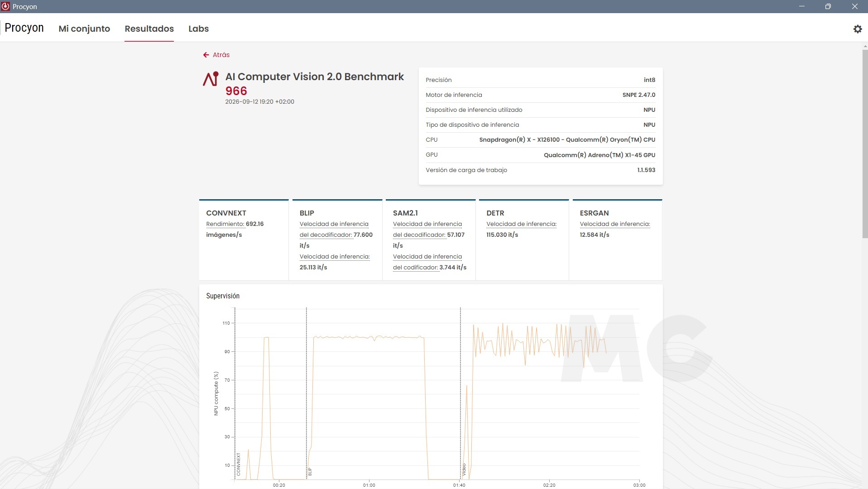The width and height of the screenshot is (868, 489).
Task: Click the DETR card heading
Action: click(x=495, y=213)
